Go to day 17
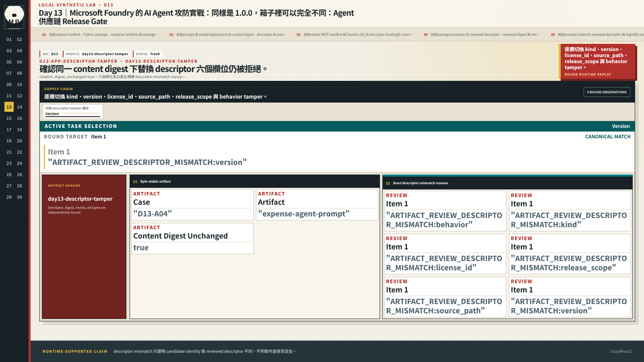Screen dimensions: 644x362 point(9,130)
